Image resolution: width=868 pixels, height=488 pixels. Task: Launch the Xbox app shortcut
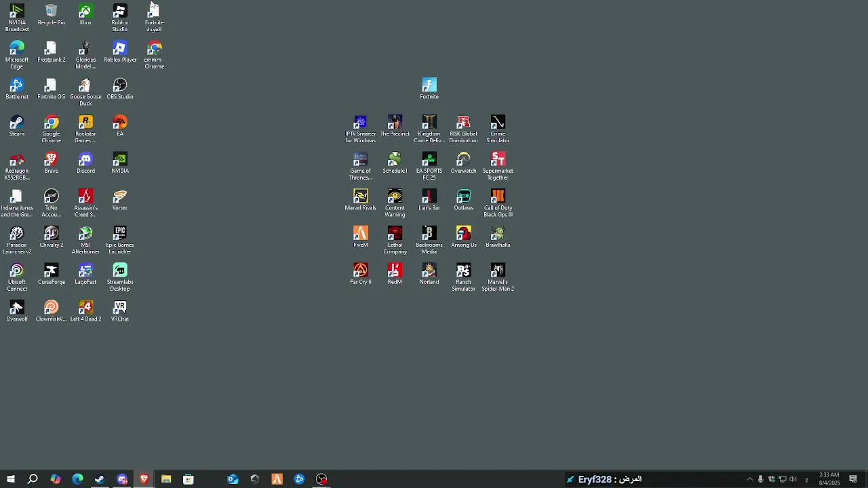click(85, 15)
